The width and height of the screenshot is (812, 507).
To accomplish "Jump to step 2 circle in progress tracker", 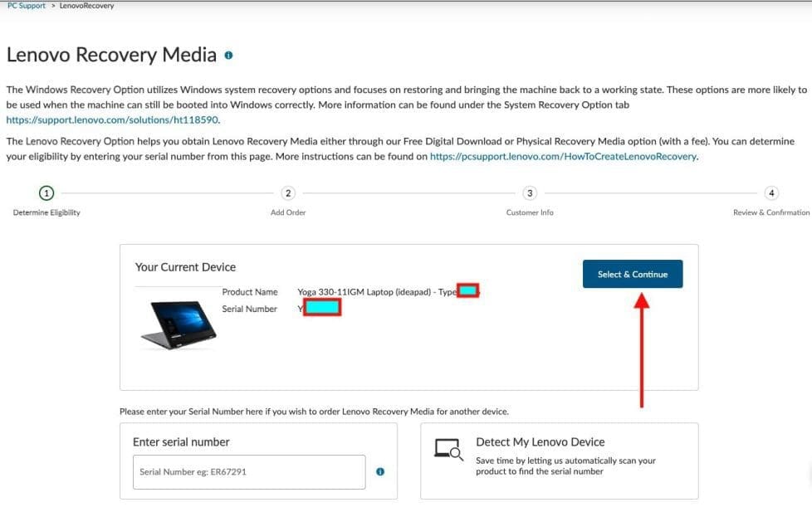I will point(288,193).
